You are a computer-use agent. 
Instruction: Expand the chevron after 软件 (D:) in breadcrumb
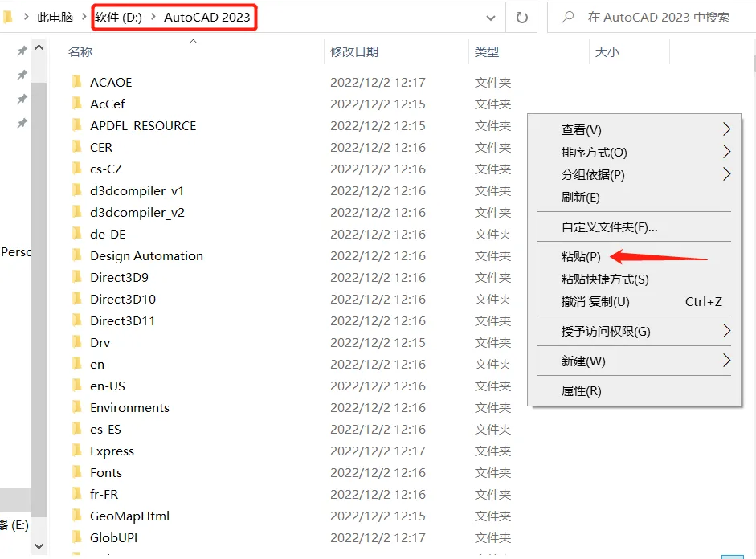click(153, 17)
